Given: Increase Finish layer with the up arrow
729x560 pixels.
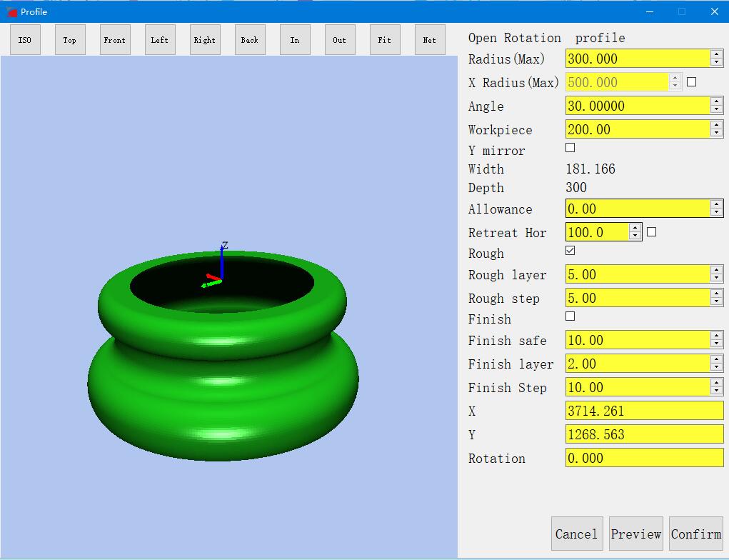Looking at the screenshot, I should point(716,359).
